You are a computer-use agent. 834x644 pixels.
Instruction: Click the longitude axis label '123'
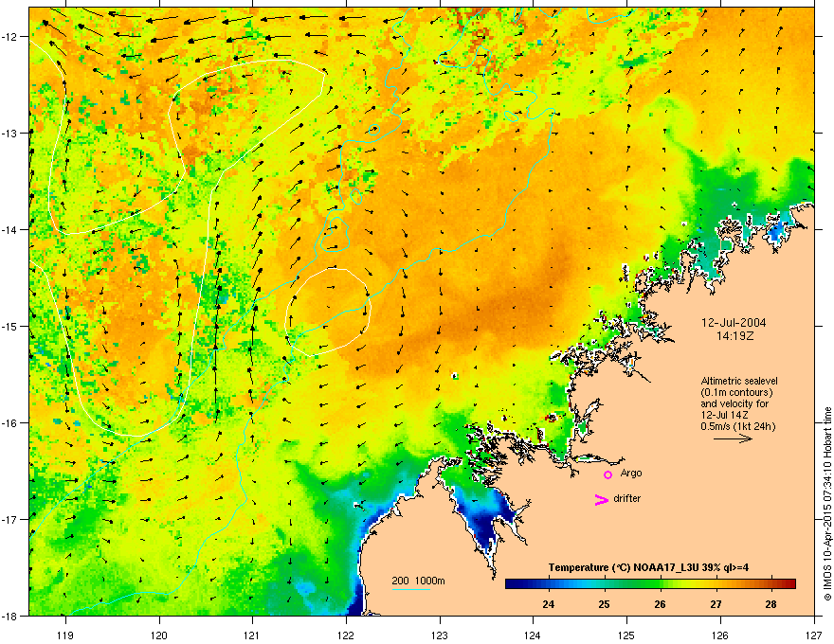click(x=440, y=635)
